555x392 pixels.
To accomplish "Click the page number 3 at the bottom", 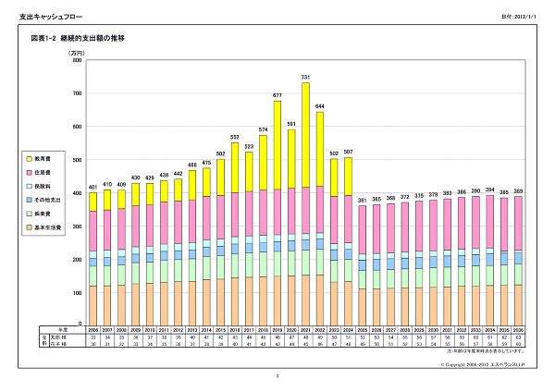I will pos(277,376).
